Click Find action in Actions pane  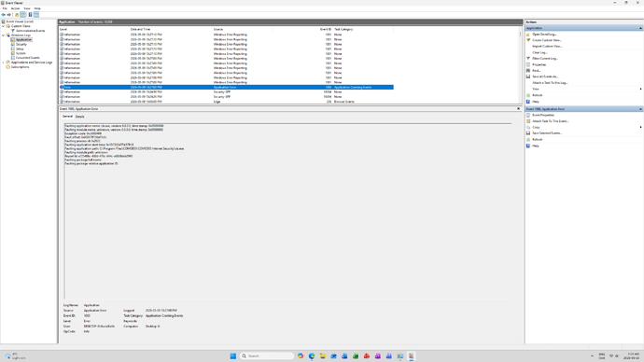pyautogui.click(x=537, y=71)
